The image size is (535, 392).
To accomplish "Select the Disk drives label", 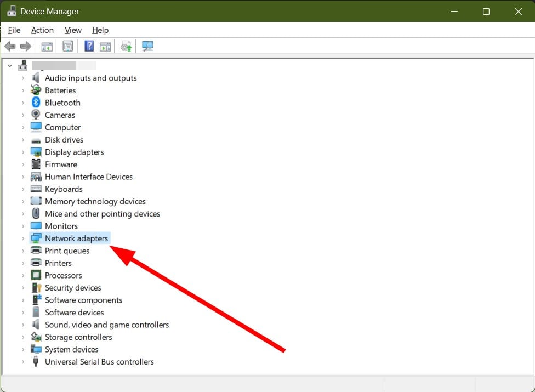I will point(64,140).
